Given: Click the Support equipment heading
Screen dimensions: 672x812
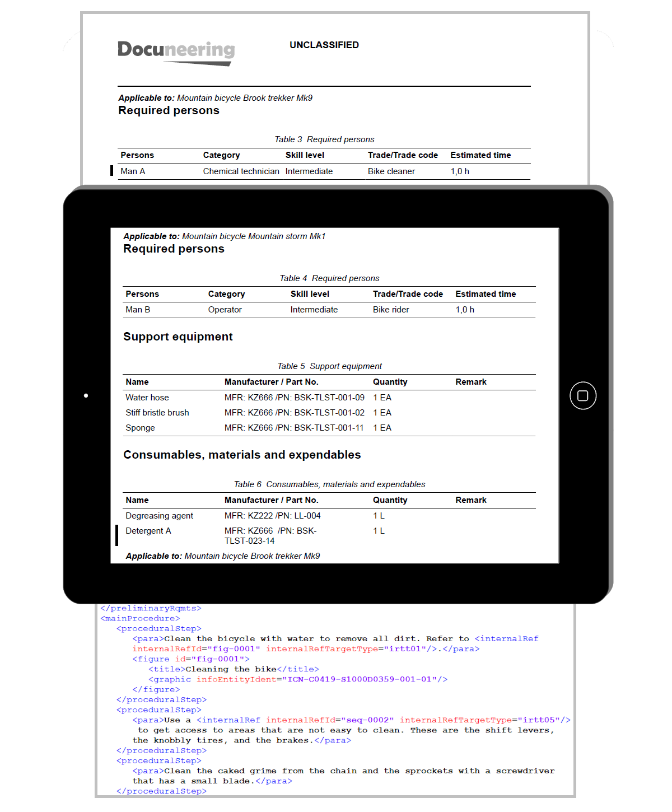Looking at the screenshot, I should coord(178,337).
